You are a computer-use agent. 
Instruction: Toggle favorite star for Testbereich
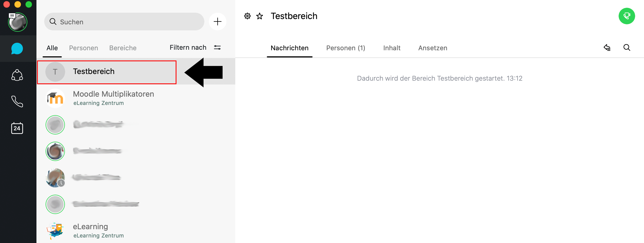point(260,16)
